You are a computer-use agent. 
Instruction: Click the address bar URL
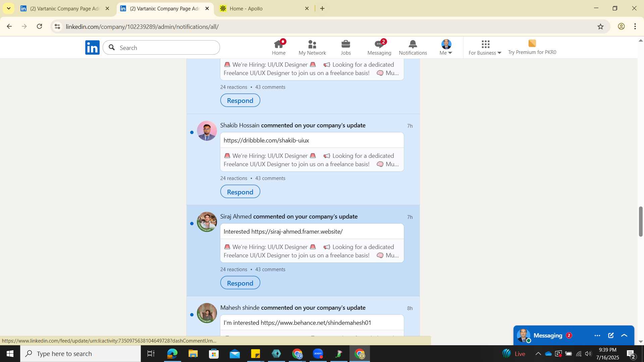tap(142, 26)
